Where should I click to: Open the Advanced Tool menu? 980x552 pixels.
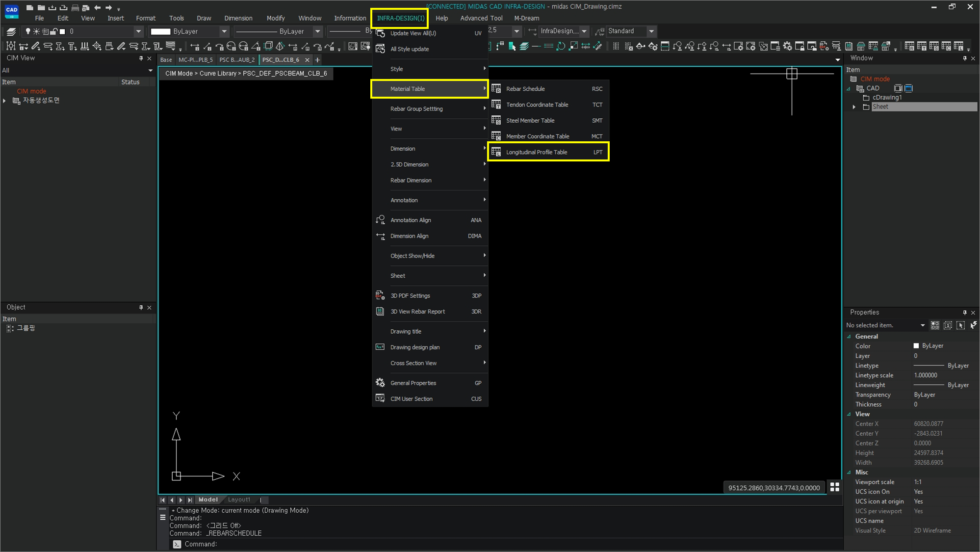481,18
